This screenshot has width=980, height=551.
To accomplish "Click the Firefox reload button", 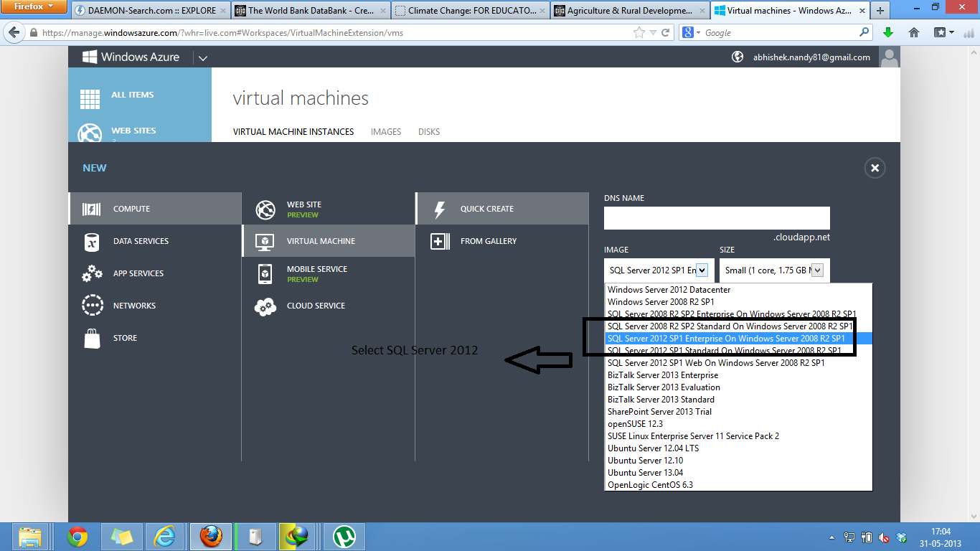I will coord(666,32).
